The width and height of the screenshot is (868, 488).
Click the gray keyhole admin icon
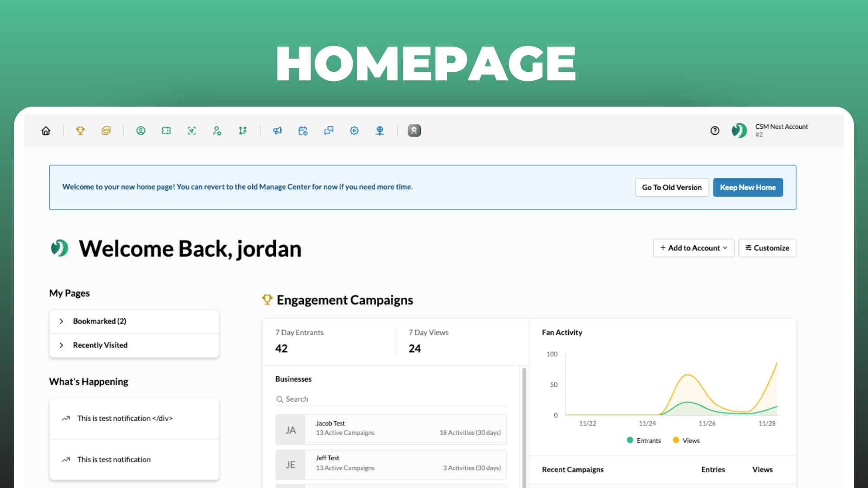click(414, 131)
